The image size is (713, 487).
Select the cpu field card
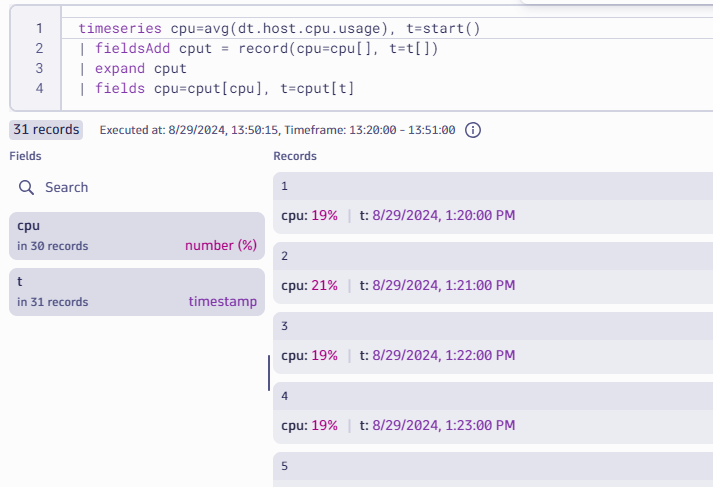137,234
